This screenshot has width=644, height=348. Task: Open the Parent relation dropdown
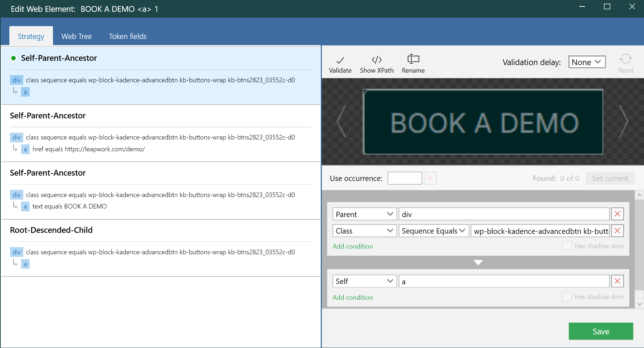[364, 214]
